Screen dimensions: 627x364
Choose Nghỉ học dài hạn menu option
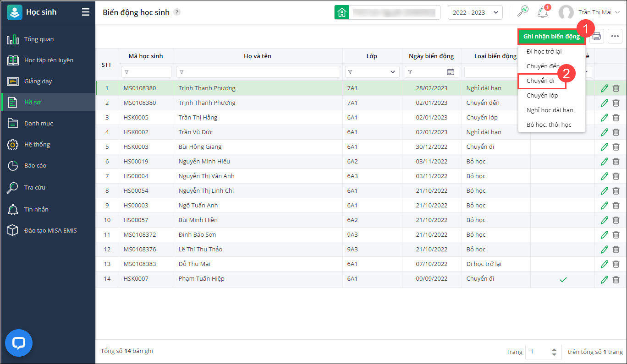[x=550, y=110]
